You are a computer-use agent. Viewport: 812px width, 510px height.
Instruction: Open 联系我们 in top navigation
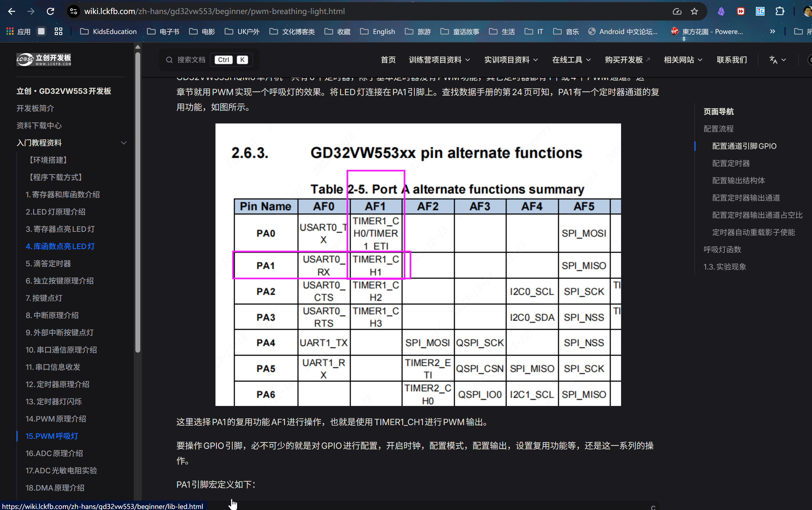click(732, 60)
